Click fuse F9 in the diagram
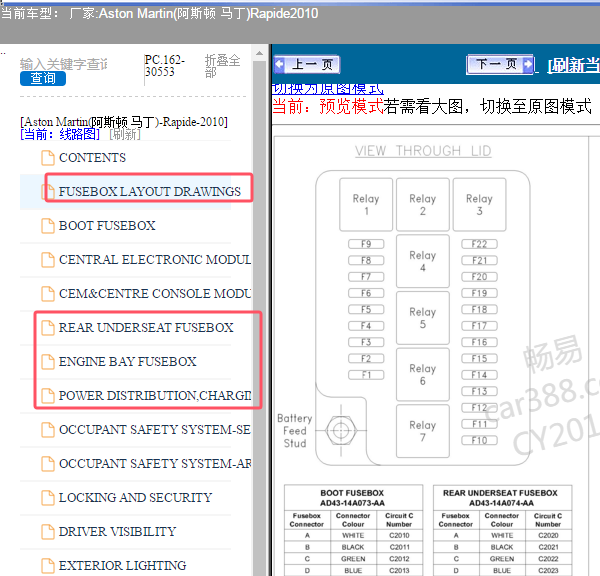 pyautogui.click(x=366, y=244)
